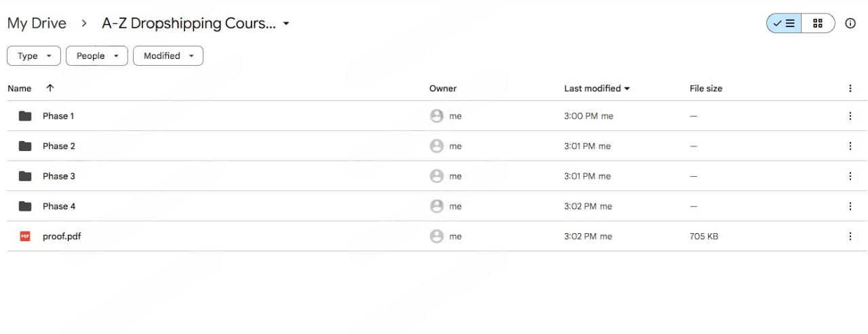Expand the People filter dropdown
Image resolution: width=868 pixels, height=334 pixels.
coord(97,56)
